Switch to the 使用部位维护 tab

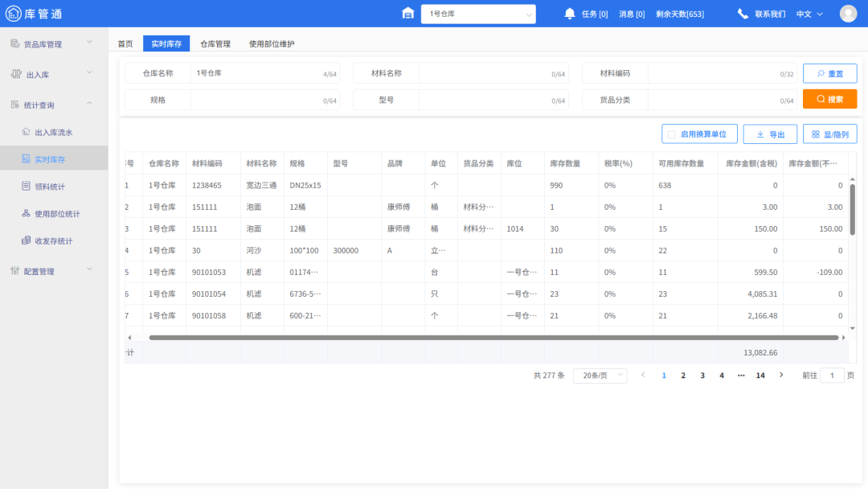[x=272, y=43]
